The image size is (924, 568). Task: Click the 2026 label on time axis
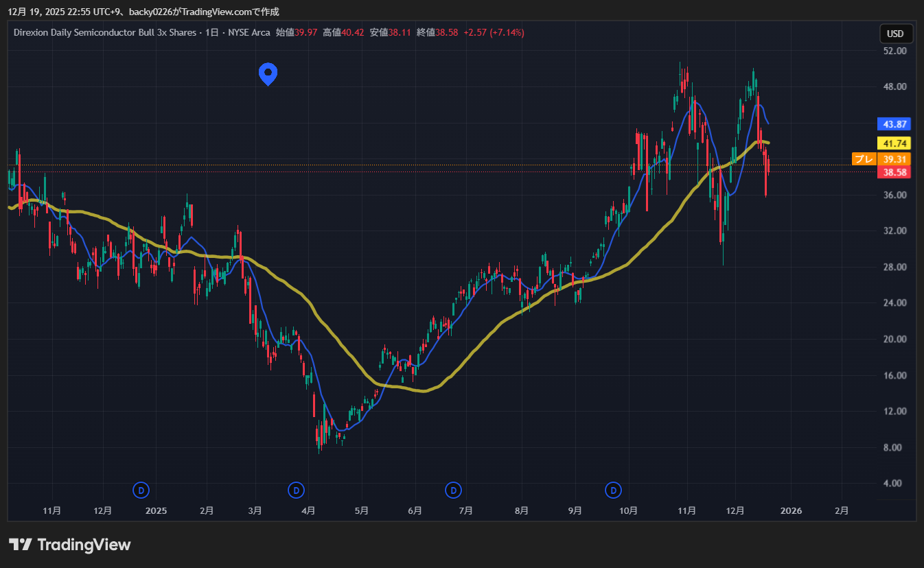coord(792,511)
